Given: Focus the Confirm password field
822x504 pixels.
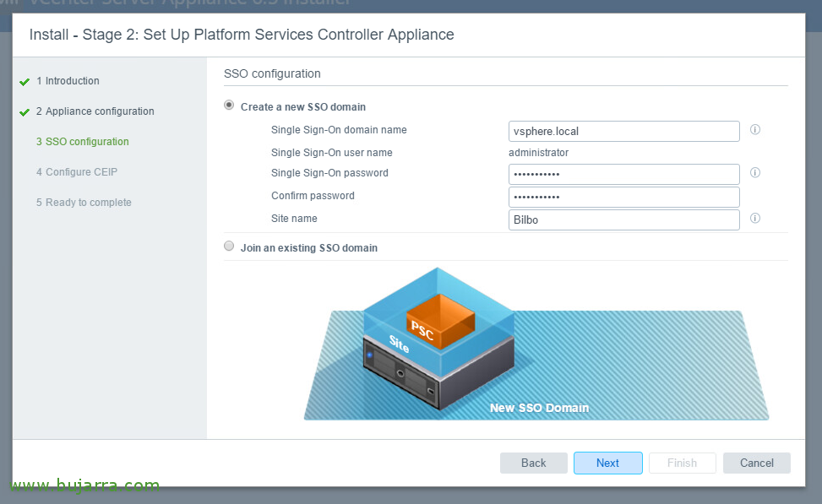Looking at the screenshot, I should [623, 197].
